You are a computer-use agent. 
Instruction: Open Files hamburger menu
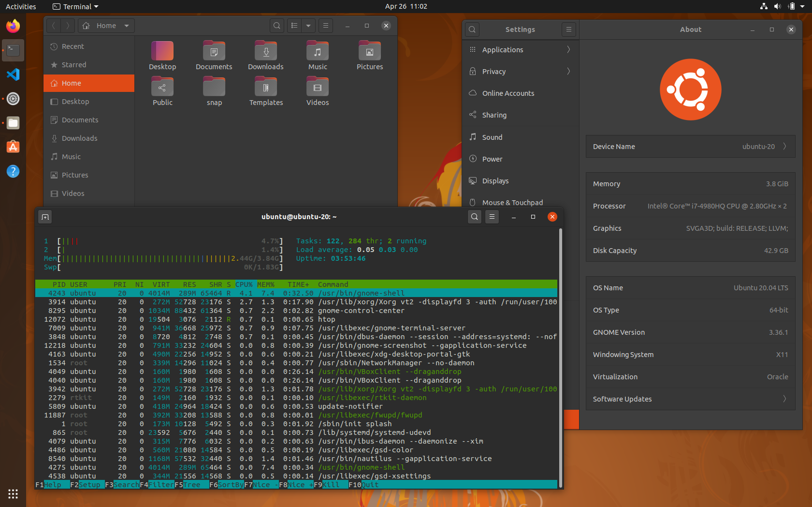click(x=326, y=26)
